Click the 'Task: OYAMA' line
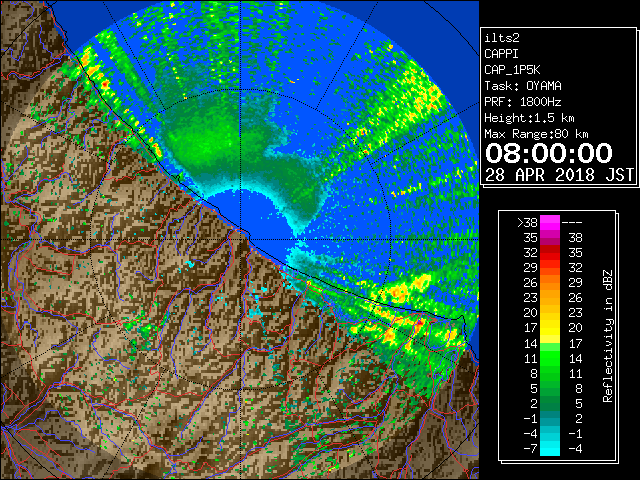This screenshot has width=640, height=480. 523,86
